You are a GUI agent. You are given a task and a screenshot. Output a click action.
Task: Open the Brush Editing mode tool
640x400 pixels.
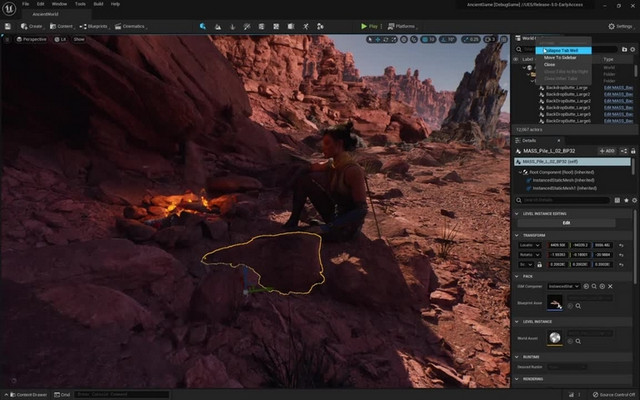pyautogui.click(x=291, y=26)
